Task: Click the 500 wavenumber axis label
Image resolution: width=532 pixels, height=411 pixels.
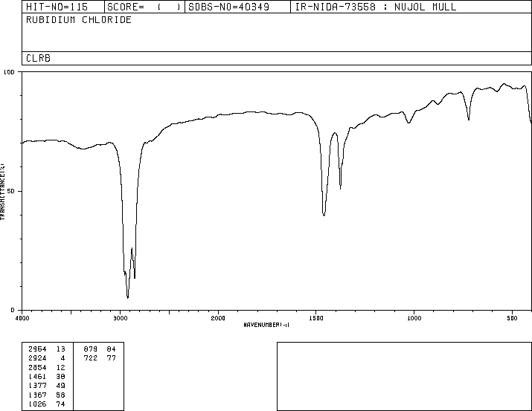Action: [x=512, y=318]
